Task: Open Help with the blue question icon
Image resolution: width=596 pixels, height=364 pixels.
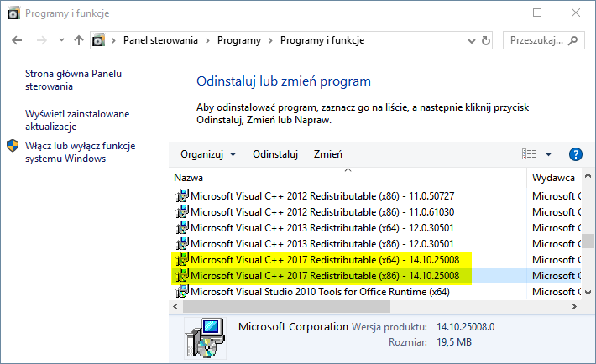Action: [576, 154]
